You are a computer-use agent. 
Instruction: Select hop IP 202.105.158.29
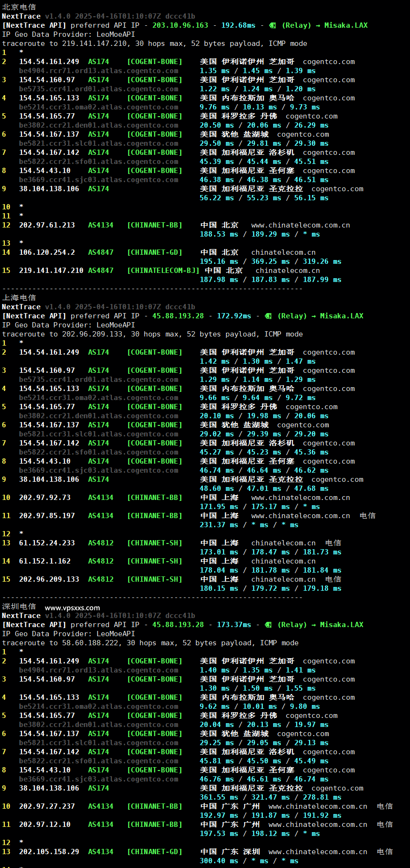(x=49, y=852)
